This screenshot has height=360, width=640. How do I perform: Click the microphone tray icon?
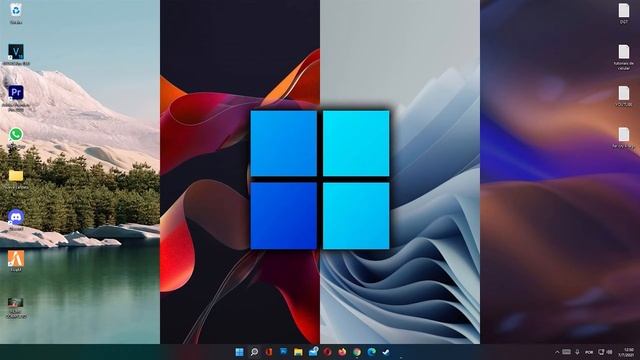577,352
